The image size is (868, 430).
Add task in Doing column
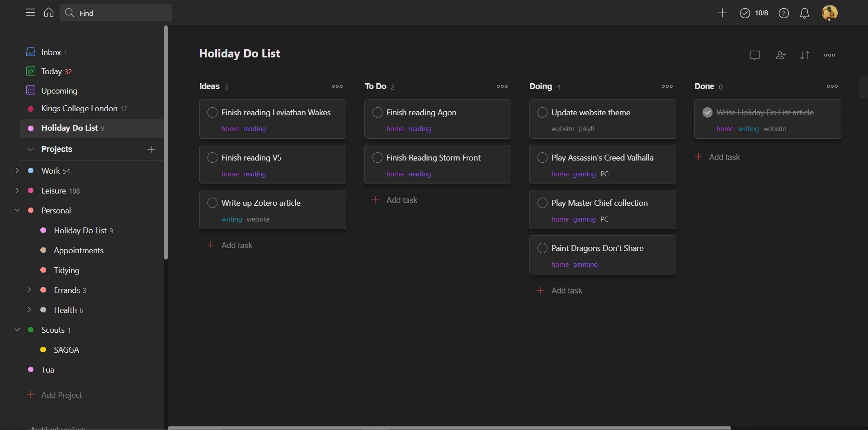tap(560, 291)
